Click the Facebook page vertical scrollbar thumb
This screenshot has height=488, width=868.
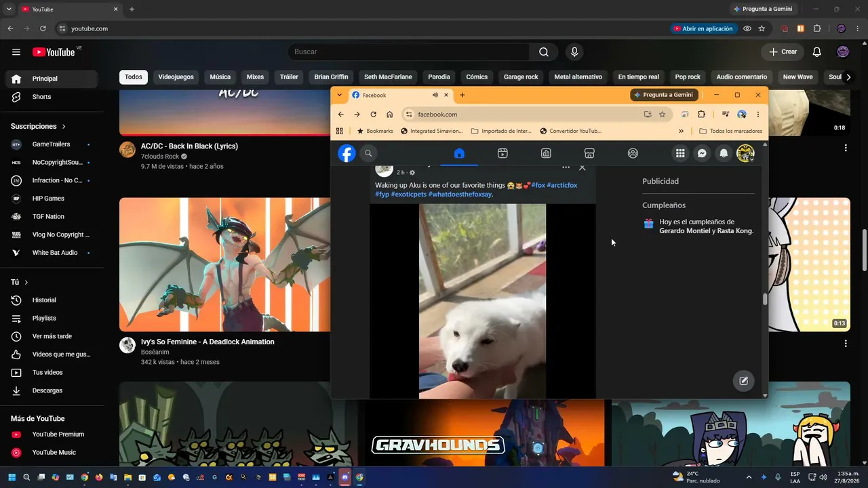(765, 300)
